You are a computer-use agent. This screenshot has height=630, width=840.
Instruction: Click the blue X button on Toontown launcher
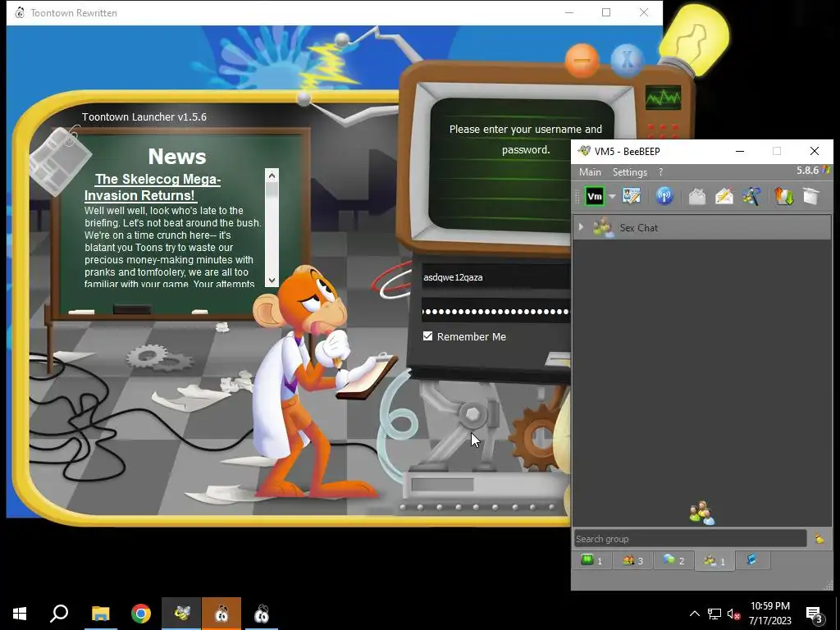pos(627,61)
